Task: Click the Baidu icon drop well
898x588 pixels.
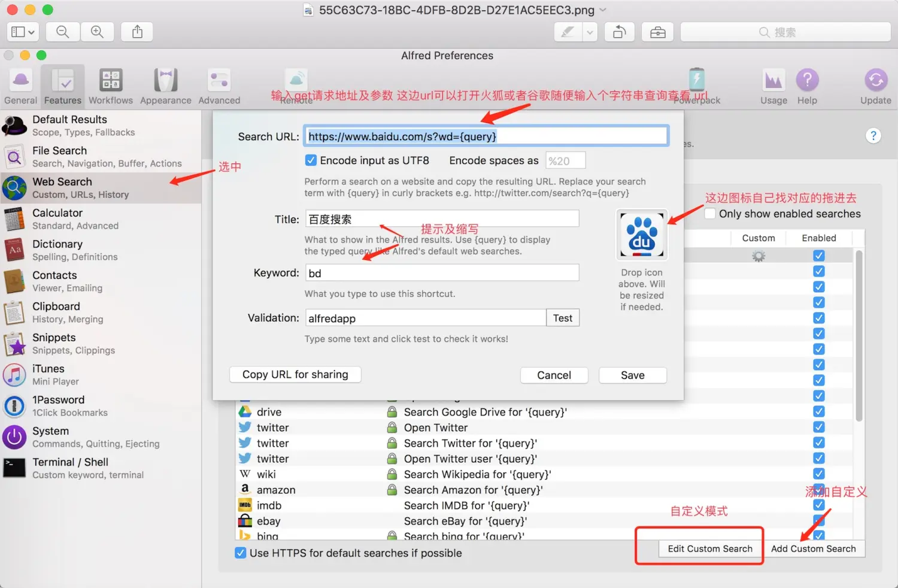Action: click(x=642, y=235)
